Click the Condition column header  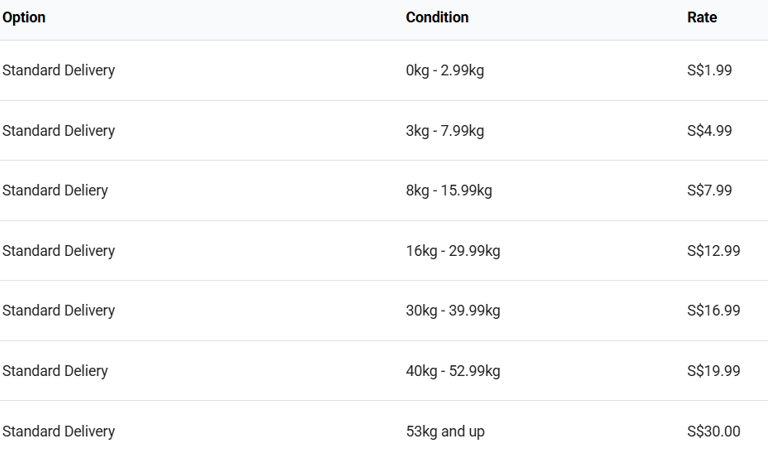[437, 17]
